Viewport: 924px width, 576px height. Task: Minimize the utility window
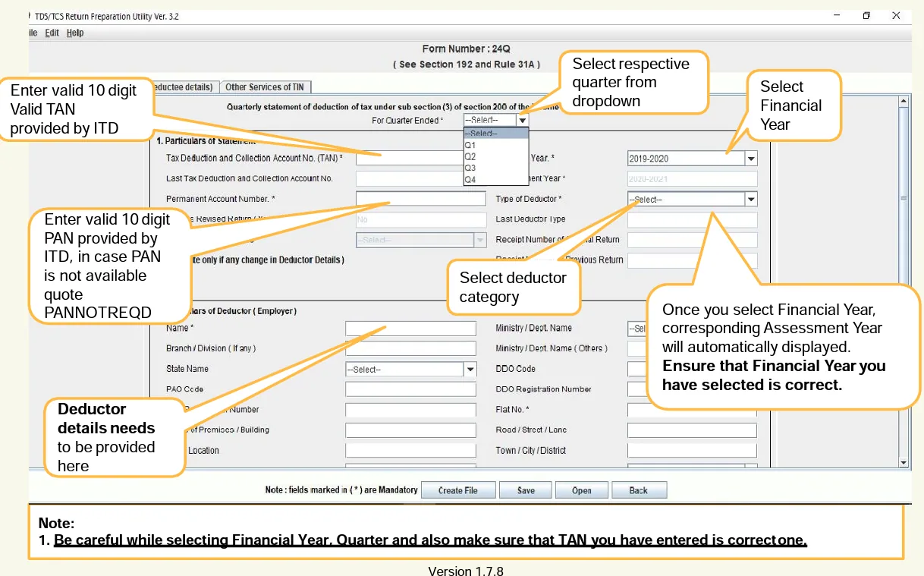click(837, 15)
